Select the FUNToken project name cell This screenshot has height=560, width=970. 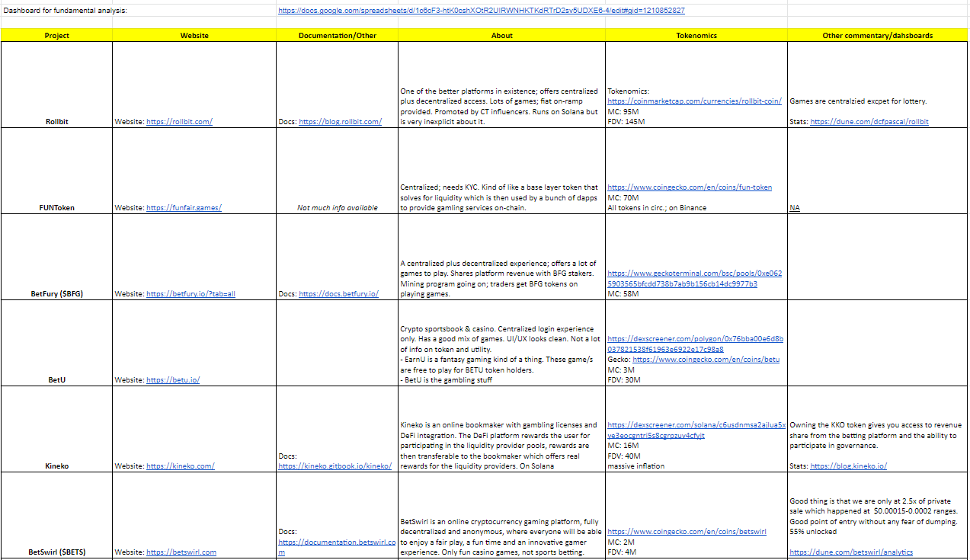coord(56,171)
